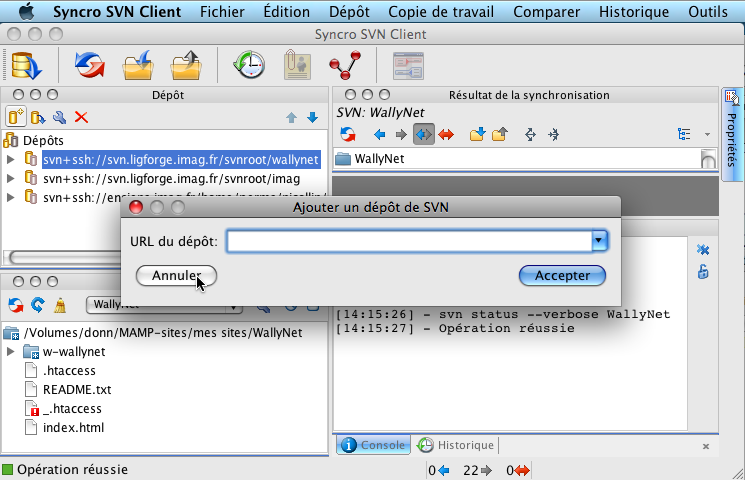The height and width of the screenshot is (480, 745).
Task: Open the Propriétés side panel tab
Action: click(x=732, y=134)
